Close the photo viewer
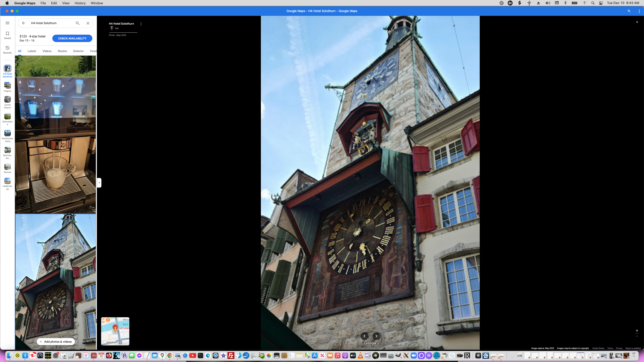The height and width of the screenshot is (362, 644). [637, 22]
